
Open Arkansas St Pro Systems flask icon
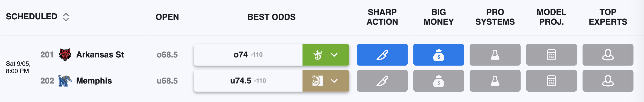click(x=495, y=55)
